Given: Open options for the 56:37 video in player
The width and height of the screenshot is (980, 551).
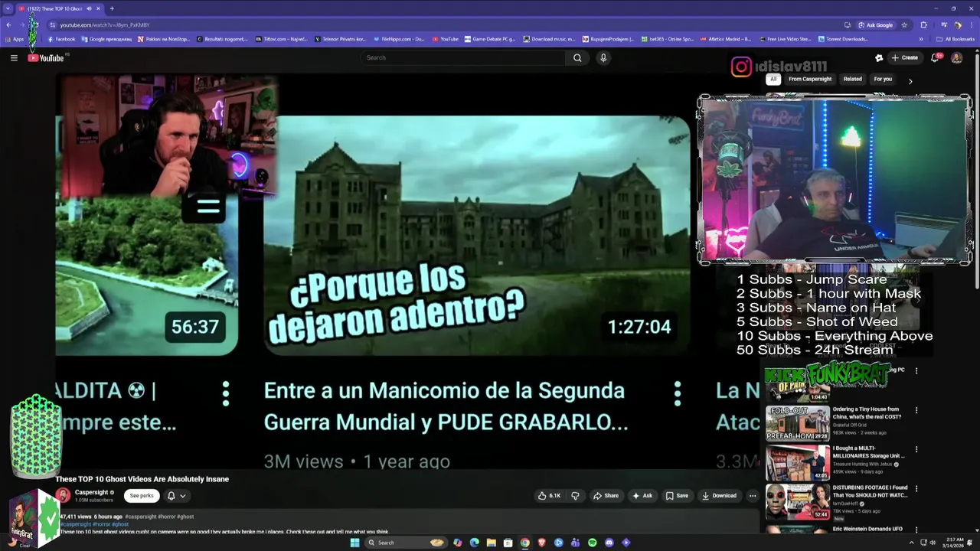Looking at the screenshot, I should pos(226,393).
